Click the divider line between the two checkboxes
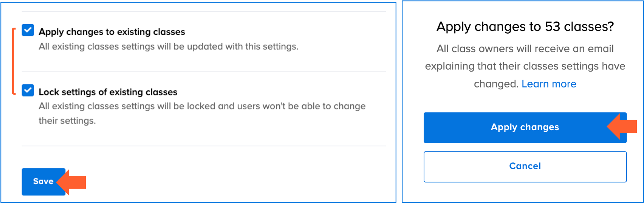This screenshot has width=644, height=203. (204, 72)
